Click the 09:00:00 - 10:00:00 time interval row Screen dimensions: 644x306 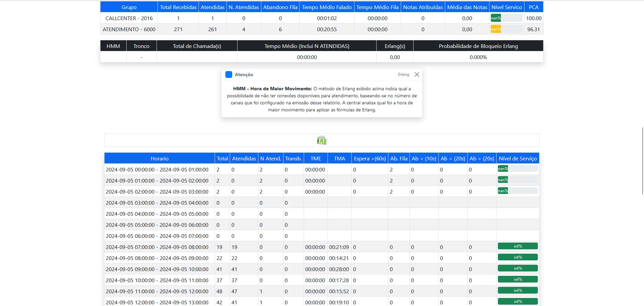pyautogui.click(x=157, y=269)
